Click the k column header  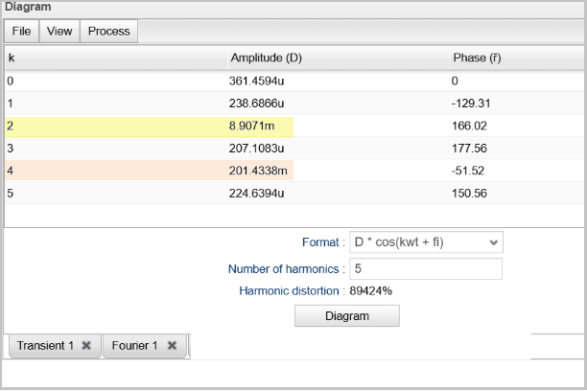(12, 58)
